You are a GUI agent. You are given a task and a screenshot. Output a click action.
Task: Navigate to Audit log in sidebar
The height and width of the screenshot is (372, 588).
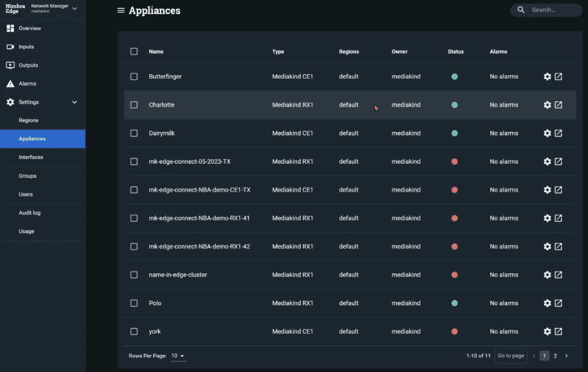pyautogui.click(x=29, y=212)
